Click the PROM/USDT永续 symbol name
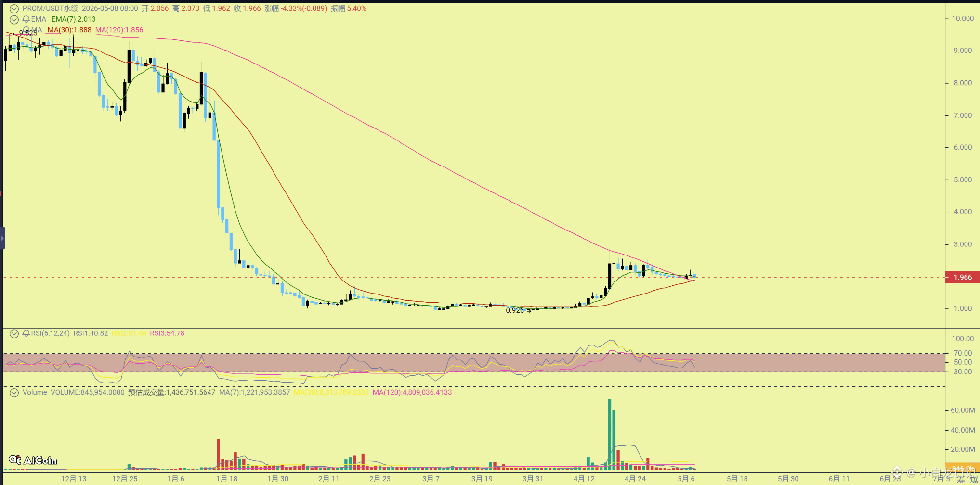 coord(50,9)
